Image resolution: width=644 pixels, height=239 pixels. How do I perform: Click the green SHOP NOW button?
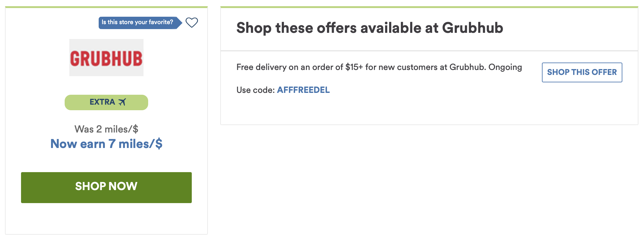[x=106, y=188]
